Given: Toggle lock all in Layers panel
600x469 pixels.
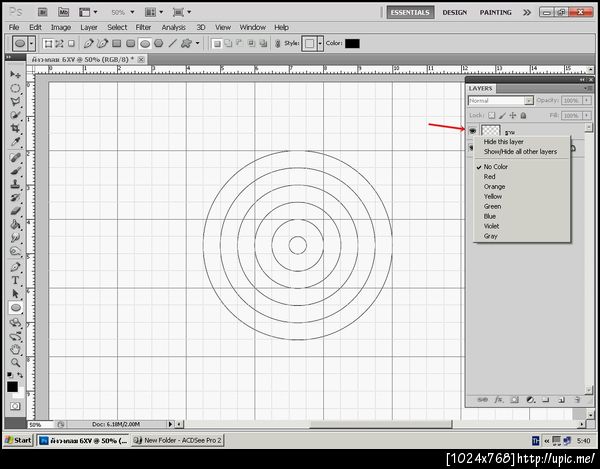Looking at the screenshot, I should click(523, 115).
